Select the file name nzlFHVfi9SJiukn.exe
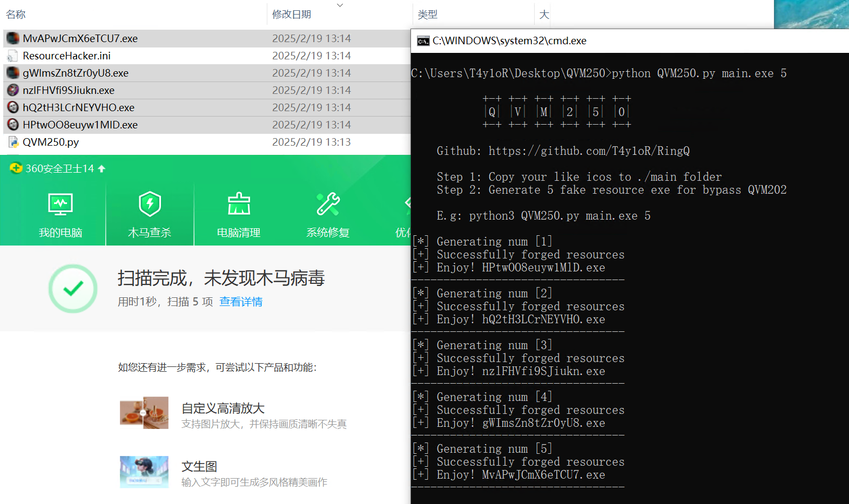849x504 pixels. click(x=69, y=90)
